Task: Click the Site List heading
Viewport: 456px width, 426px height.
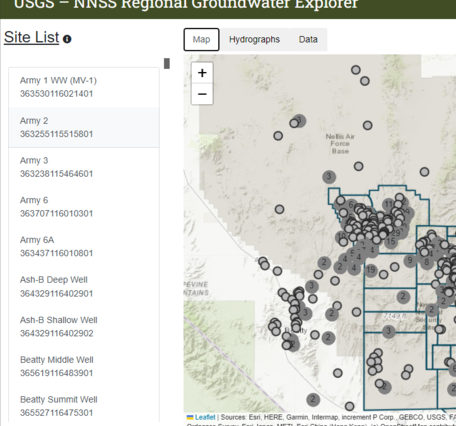Action: (32, 37)
